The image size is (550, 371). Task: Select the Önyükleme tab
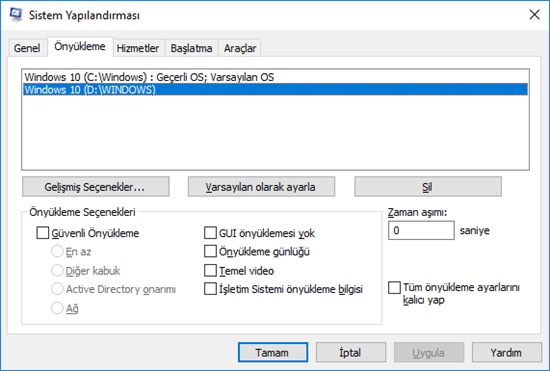tap(80, 47)
